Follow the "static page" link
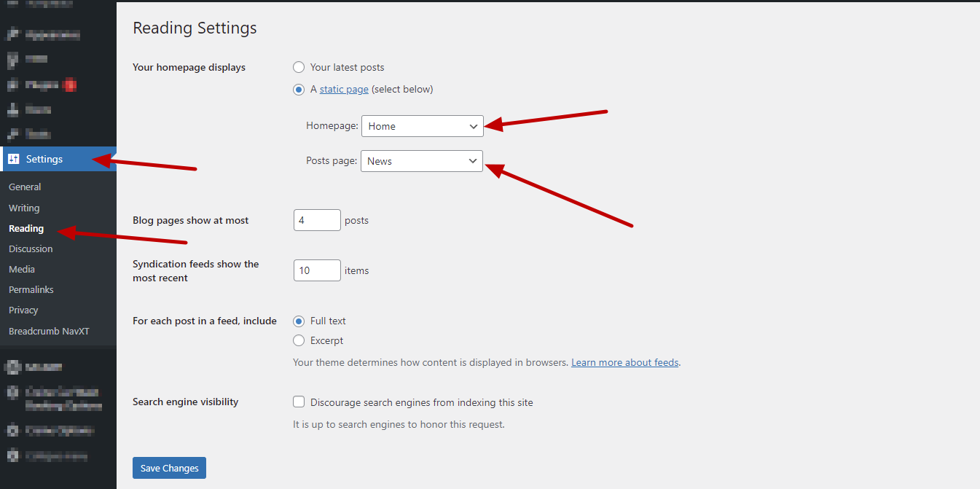980x489 pixels. point(344,90)
